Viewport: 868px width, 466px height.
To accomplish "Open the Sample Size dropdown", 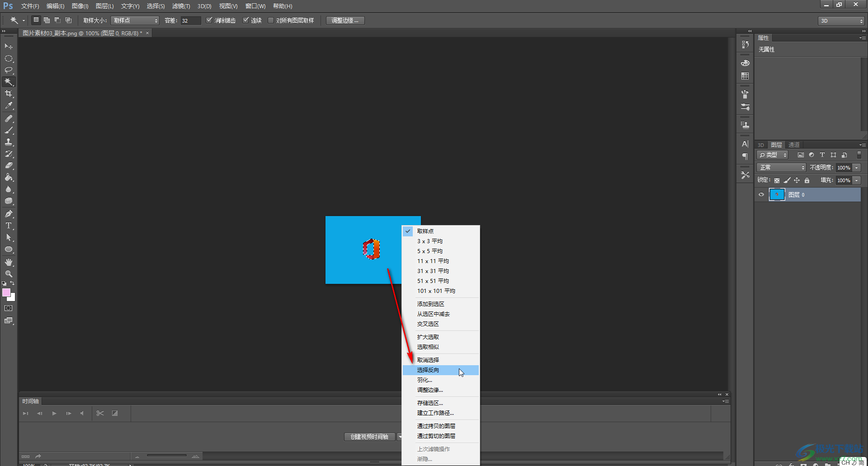I will tap(135, 20).
